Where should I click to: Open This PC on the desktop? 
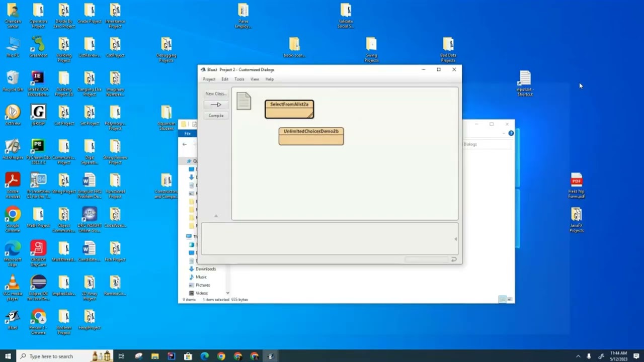click(13, 47)
